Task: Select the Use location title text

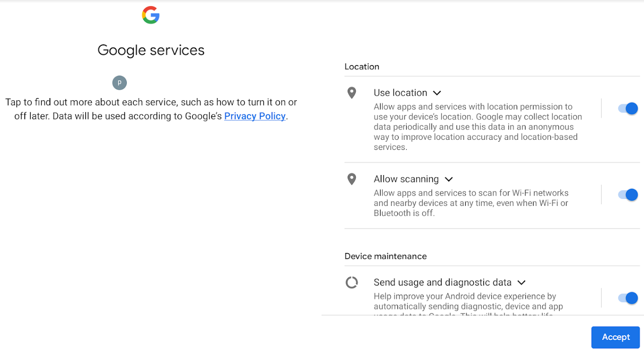Action: pyautogui.click(x=400, y=93)
